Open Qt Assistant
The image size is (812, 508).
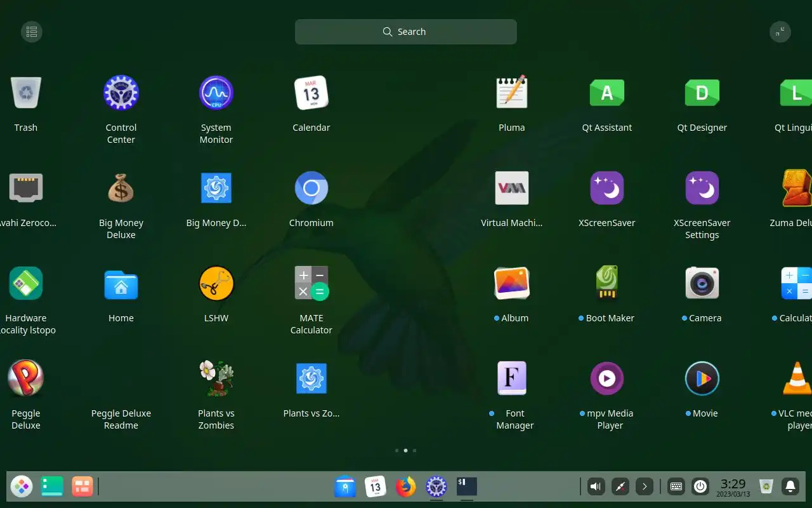[607, 93]
